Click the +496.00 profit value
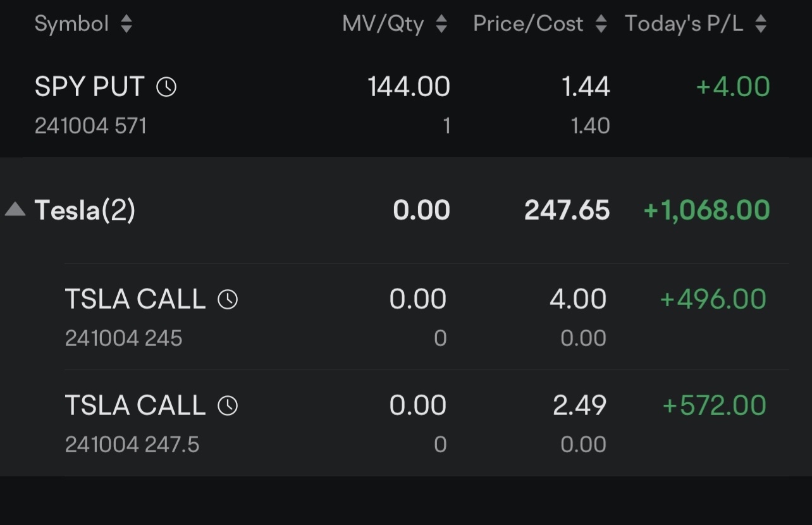This screenshot has width=812, height=525. pos(713,299)
